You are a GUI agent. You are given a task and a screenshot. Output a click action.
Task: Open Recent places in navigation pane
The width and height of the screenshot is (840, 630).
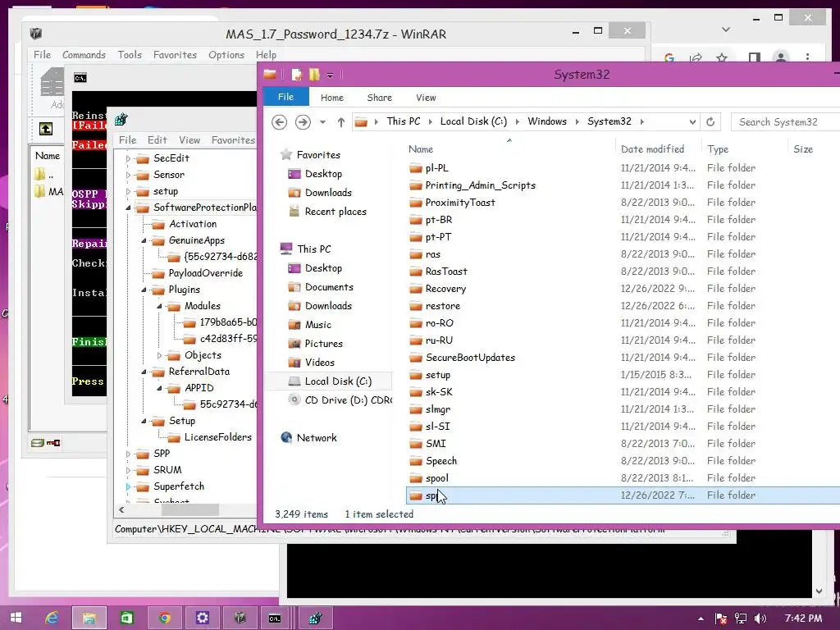[x=336, y=212]
